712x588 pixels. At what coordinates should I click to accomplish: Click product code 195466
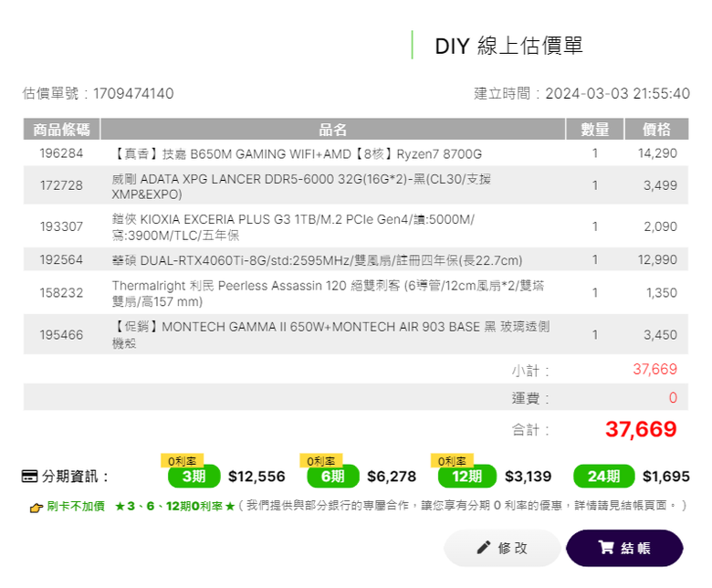tap(61, 335)
